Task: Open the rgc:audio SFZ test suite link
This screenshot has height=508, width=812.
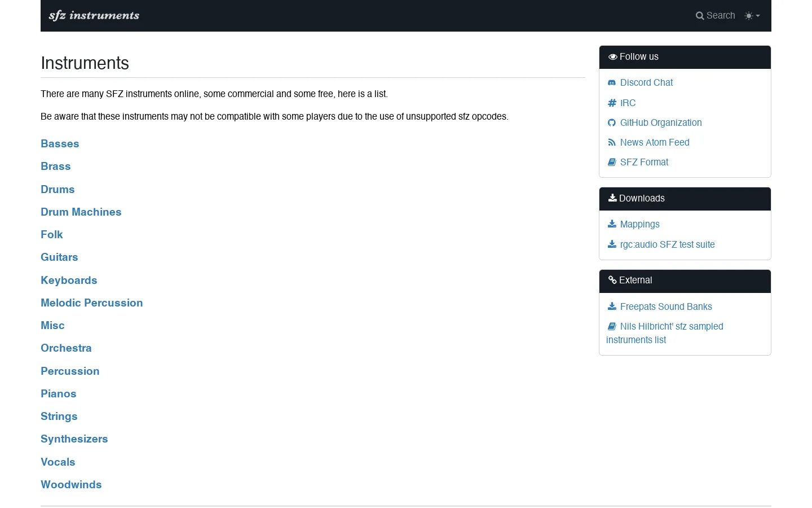Action: (667, 244)
